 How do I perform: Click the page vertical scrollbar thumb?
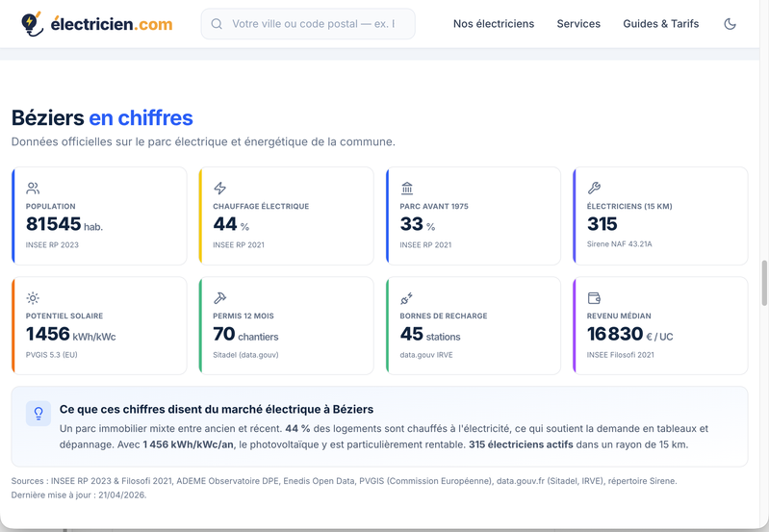tap(763, 284)
